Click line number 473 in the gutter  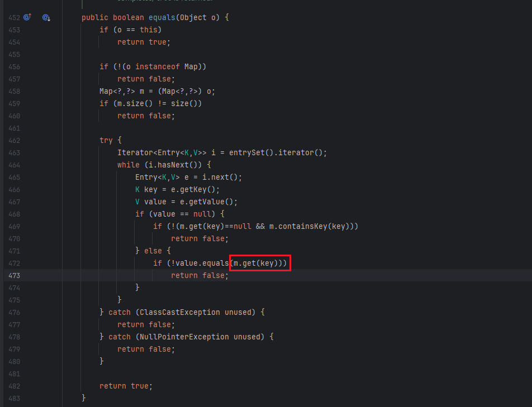point(13,275)
